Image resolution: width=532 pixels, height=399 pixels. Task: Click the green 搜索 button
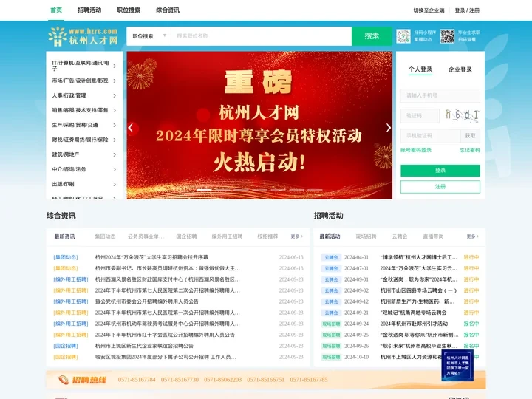[x=372, y=36]
